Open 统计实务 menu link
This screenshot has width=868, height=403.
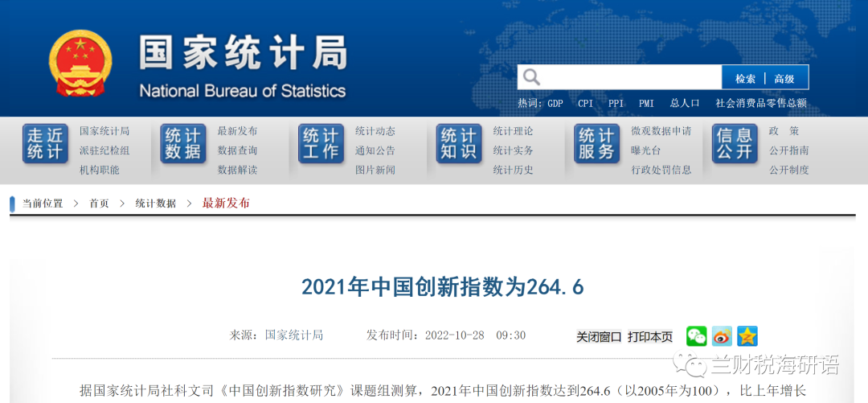coord(513,150)
